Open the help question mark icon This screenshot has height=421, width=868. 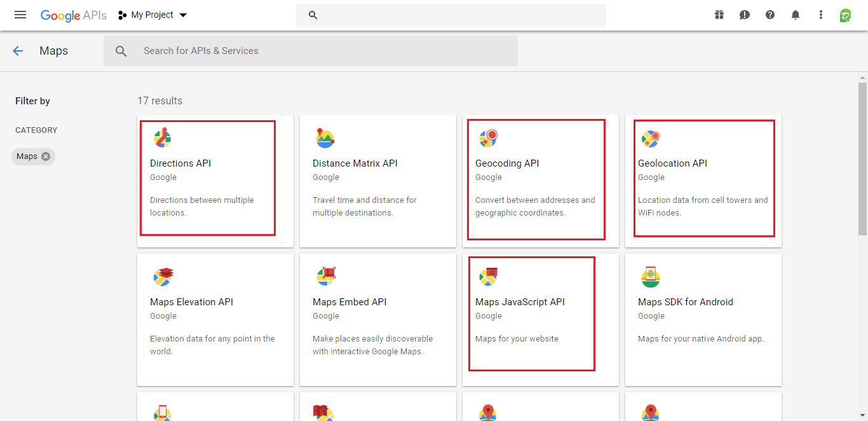[x=770, y=15]
